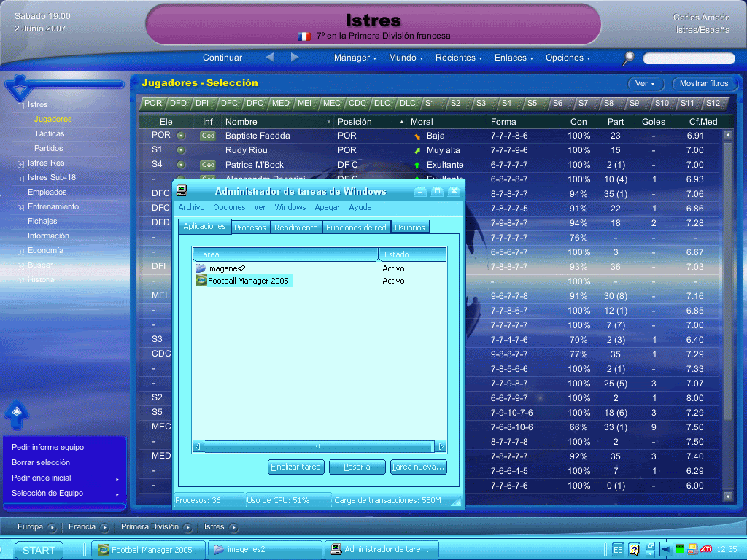This screenshot has height=560, width=747.
Task: Click the START button on taskbar
Action: [39, 551]
